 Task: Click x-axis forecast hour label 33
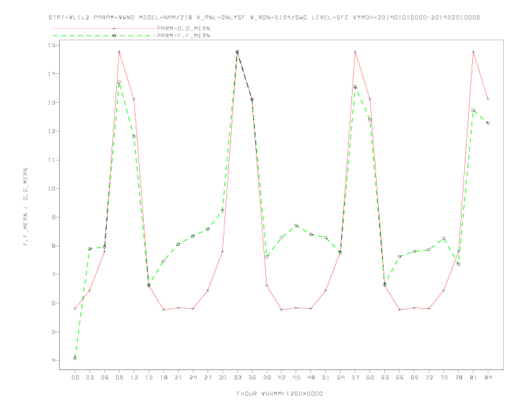pos(237,377)
